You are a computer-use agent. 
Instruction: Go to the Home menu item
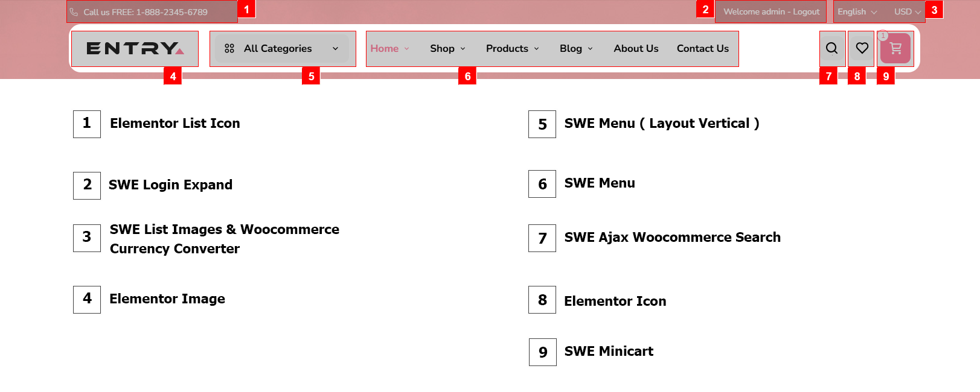coord(385,48)
